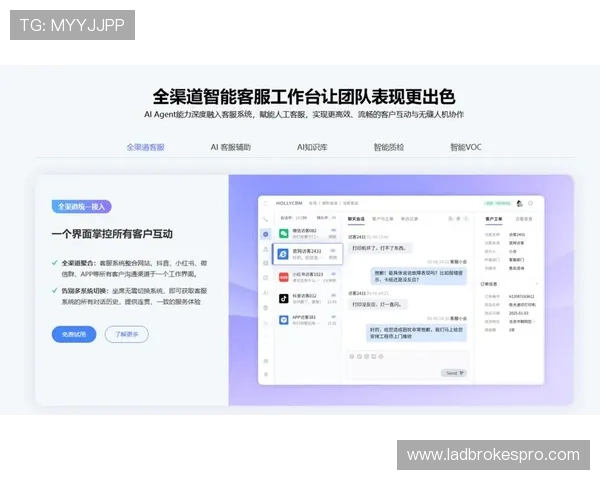Click the main title 全渠道智能客服工作台让团队表现更出色

(304, 96)
